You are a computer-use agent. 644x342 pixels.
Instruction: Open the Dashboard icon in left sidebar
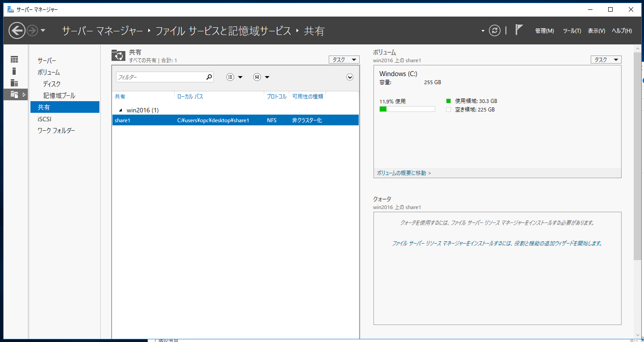click(14, 59)
